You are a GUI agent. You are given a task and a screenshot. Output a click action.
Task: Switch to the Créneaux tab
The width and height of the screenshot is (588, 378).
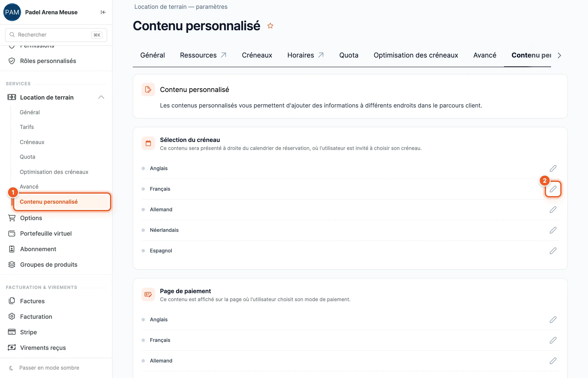pyautogui.click(x=257, y=55)
